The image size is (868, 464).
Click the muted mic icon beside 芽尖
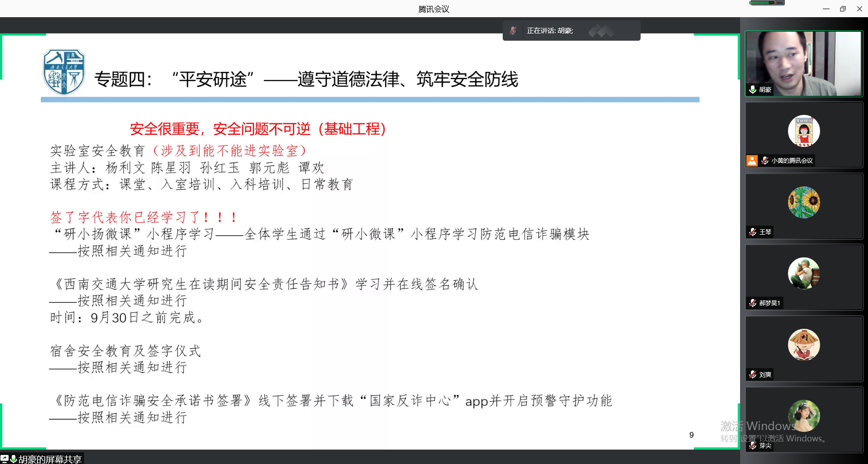click(753, 445)
